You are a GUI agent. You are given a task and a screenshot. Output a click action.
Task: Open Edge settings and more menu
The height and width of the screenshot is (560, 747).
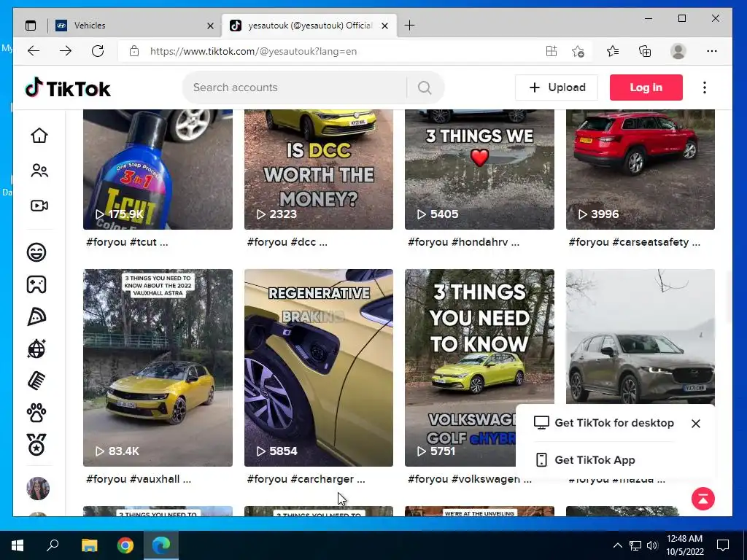tap(712, 51)
